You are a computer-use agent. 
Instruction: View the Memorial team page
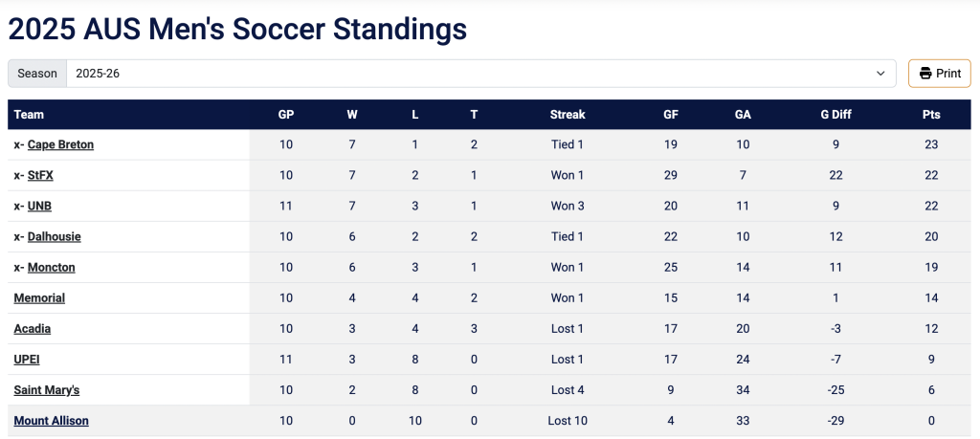point(39,297)
